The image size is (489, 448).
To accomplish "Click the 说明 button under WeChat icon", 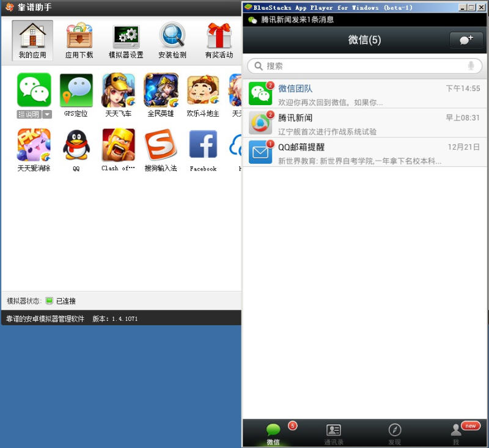I will pos(29,114).
